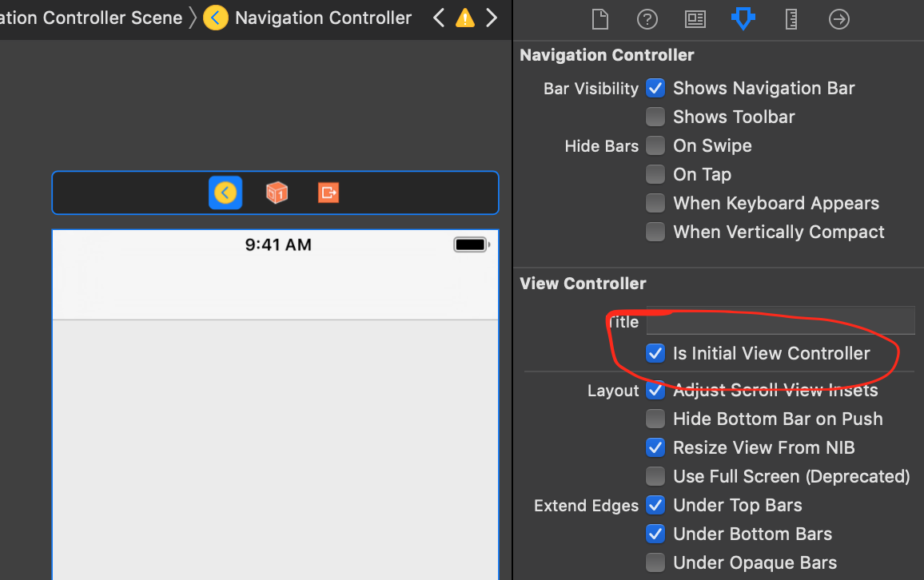Click the orange Exit icon

click(x=328, y=193)
